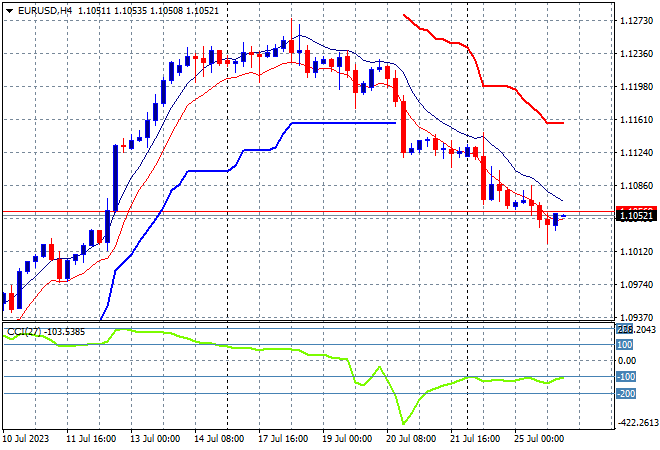This screenshot has height=450, width=660.
Task: Select the red horizontal price line
Action: [x=309, y=211]
